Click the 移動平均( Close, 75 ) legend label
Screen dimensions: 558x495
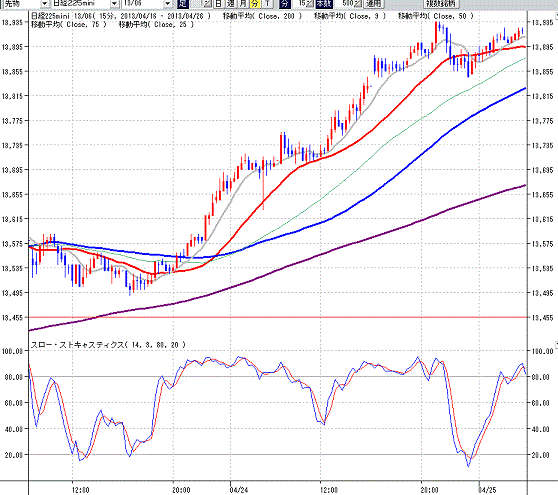click(69, 24)
